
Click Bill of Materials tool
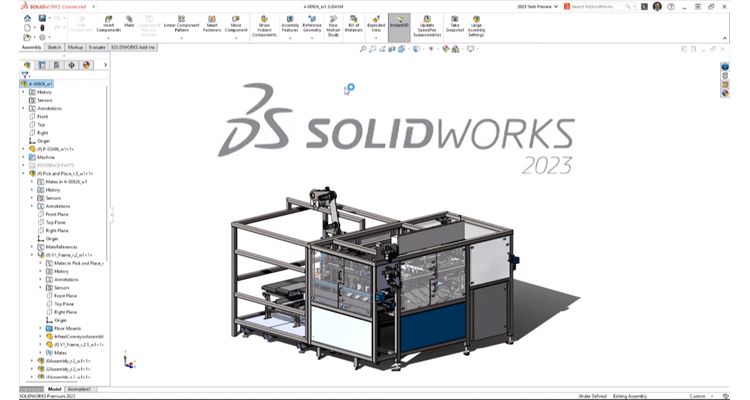pyautogui.click(x=353, y=24)
